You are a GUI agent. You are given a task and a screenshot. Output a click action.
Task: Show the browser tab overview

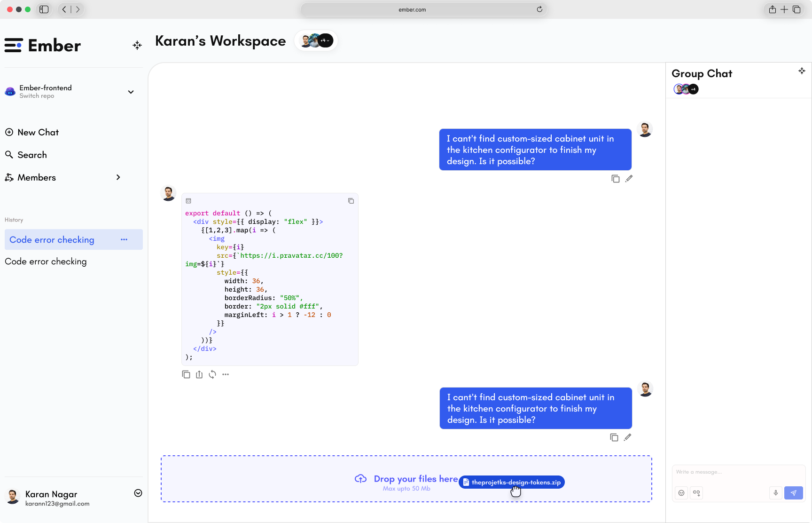pos(796,9)
